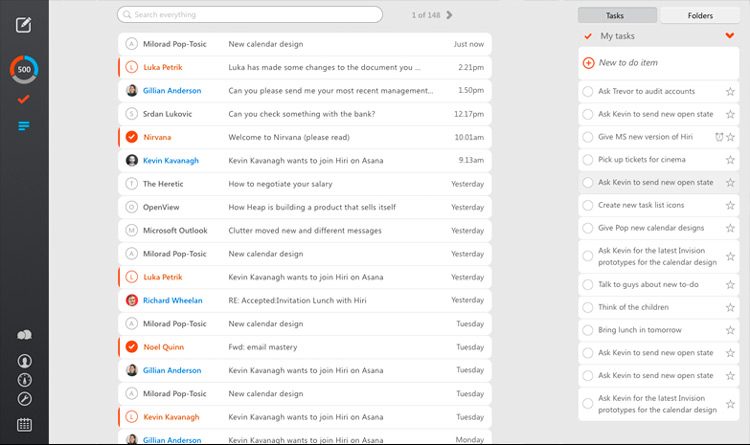Click the circle icon on the 2.21pm Luka Petrik email

[132, 67]
